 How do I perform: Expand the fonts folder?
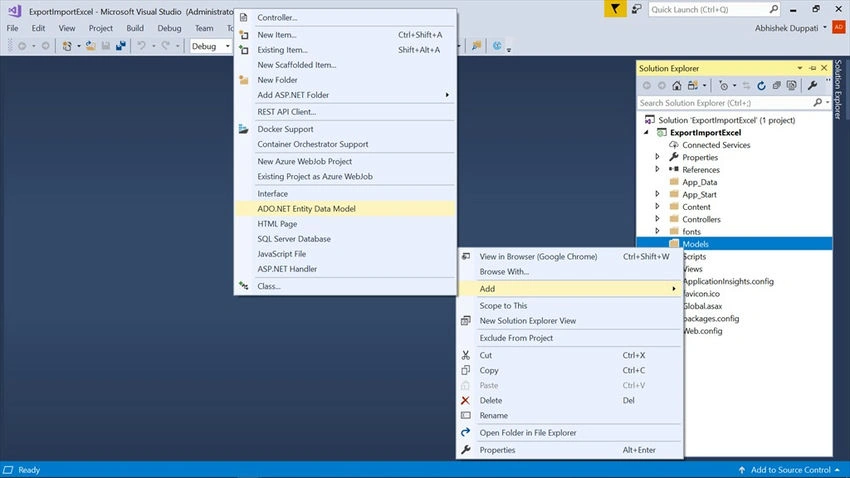click(x=657, y=231)
